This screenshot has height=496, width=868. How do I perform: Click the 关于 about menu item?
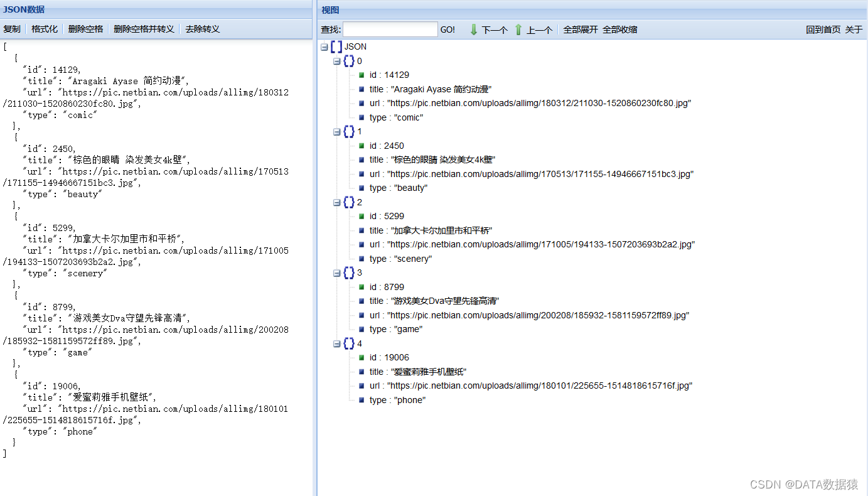coord(855,29)
